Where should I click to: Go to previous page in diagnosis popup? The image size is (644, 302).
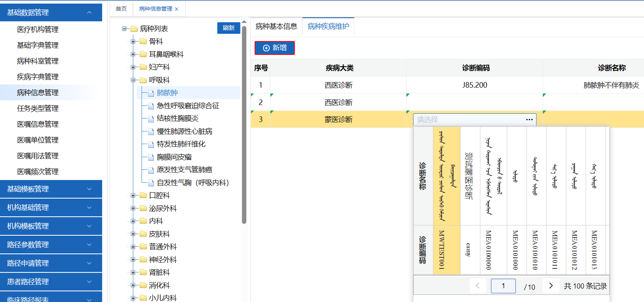coord(478,285)
